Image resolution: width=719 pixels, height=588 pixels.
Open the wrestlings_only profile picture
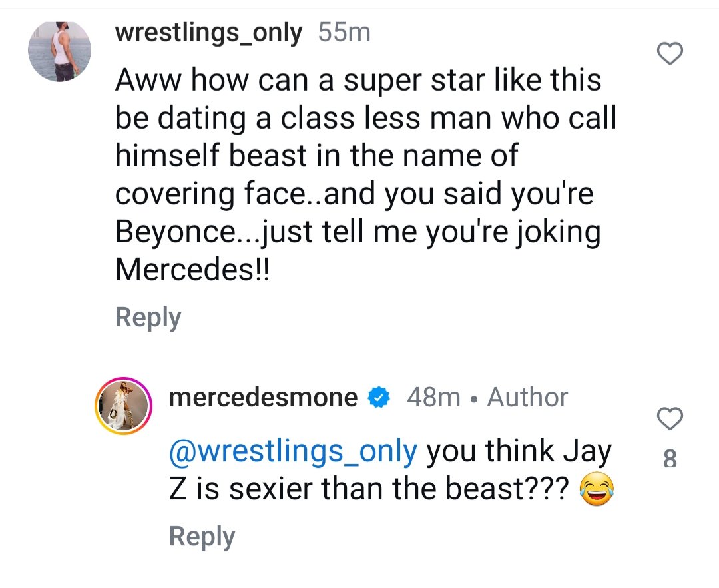60,51
